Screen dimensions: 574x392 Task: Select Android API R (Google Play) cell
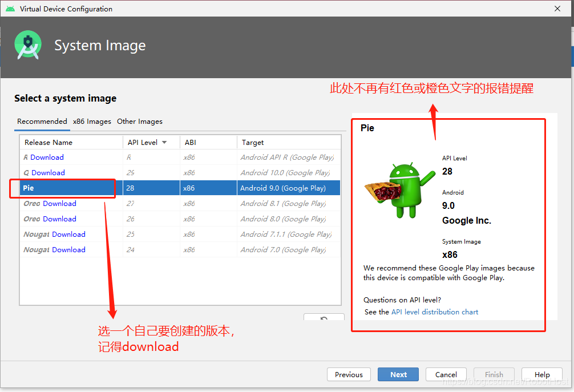click(x=289, y=157)
